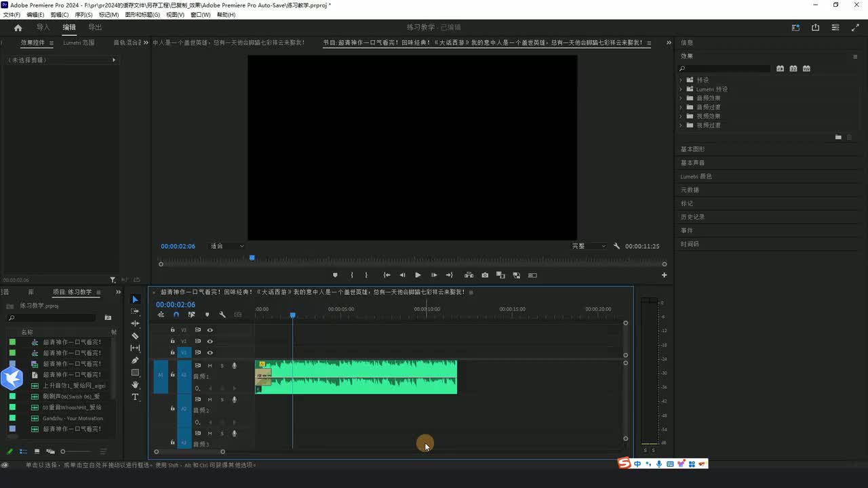Hide the V1 track output eye
Screen dimensions: 868x488
[x=210, y=352]
